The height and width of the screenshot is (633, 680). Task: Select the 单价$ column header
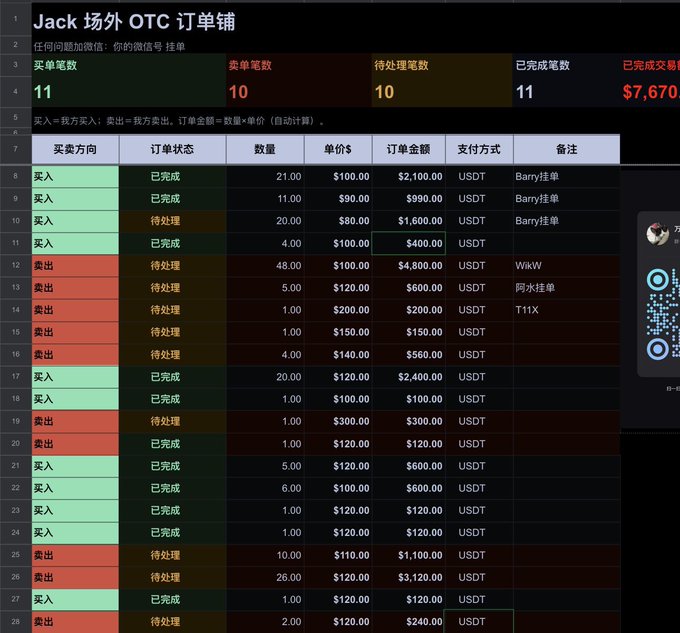pos(338,149)
